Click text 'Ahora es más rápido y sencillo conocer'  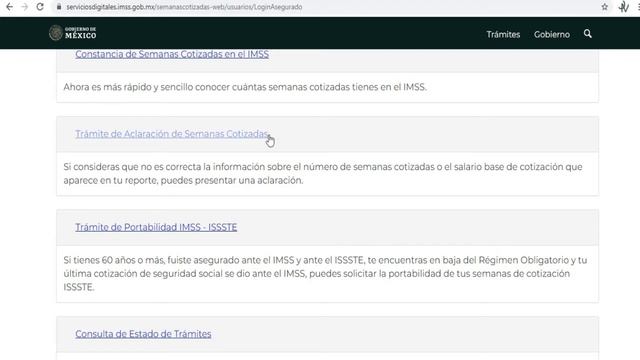[144, 87]
